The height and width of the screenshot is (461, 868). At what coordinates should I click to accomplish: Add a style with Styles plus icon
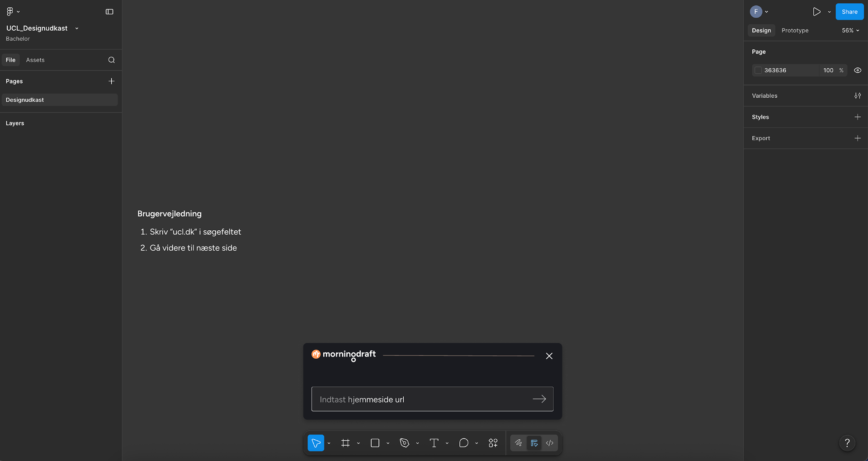pos(858,117)
